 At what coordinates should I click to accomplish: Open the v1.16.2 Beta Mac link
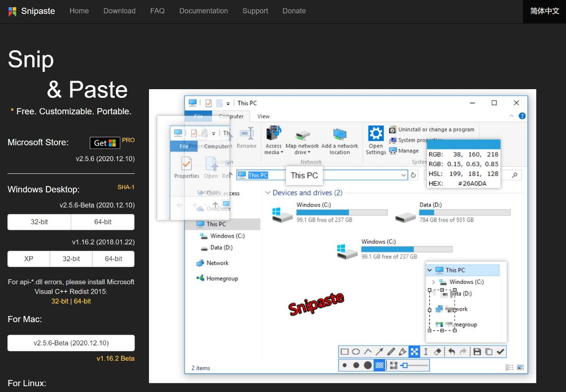point(115,359)
